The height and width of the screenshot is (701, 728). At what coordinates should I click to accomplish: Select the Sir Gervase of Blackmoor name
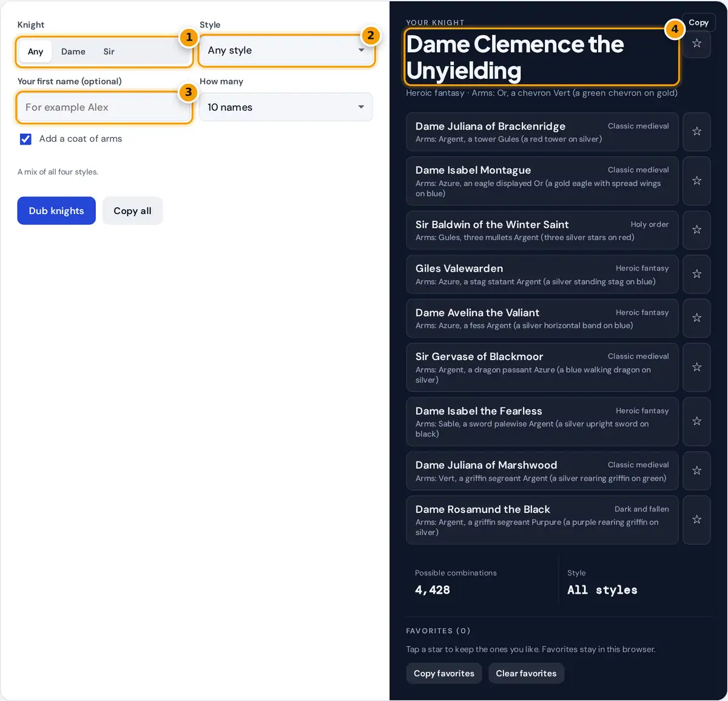pos(479,357)
